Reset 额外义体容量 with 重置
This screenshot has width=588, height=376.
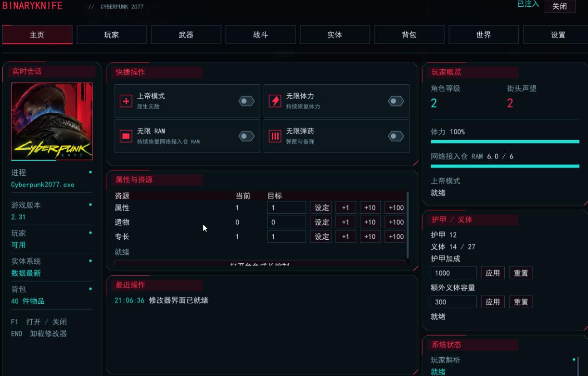click(521, 302)
